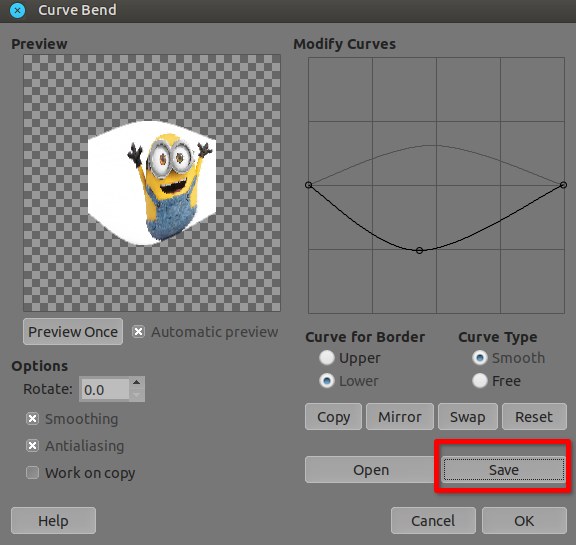Click in the Rotate value field

[104, 389]
